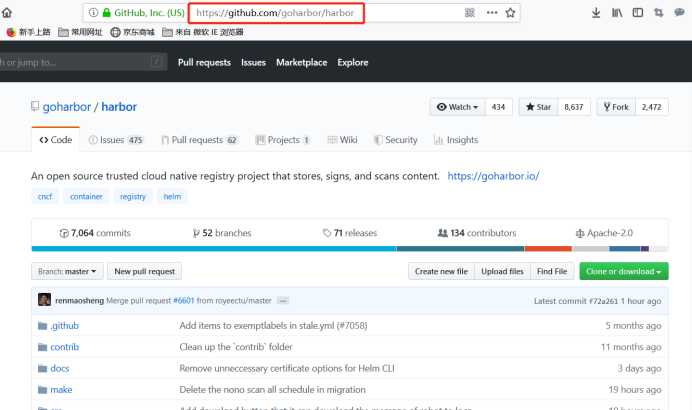Open the Firefox library icon
The width and height of the screenshot is (692, 410).
click(617, 13)
